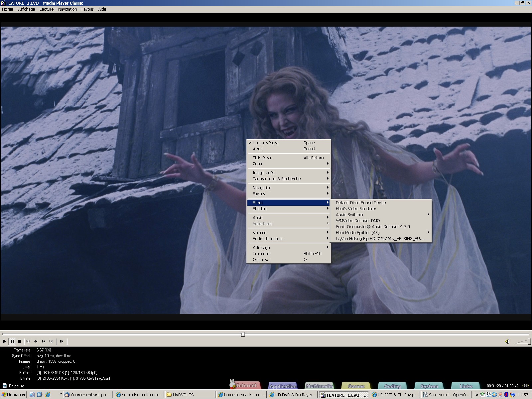532x399 pixels.
Task: Click the audio channel icon in status bar
Action: 526,386
